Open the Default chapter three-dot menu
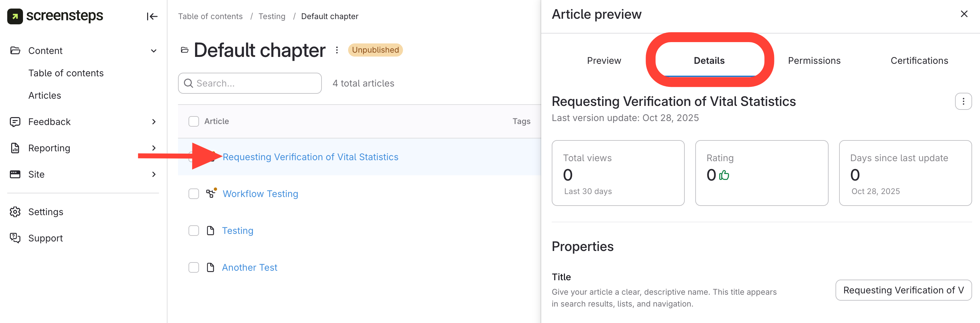This screenshot has width=980, height=323. [337, 50]
